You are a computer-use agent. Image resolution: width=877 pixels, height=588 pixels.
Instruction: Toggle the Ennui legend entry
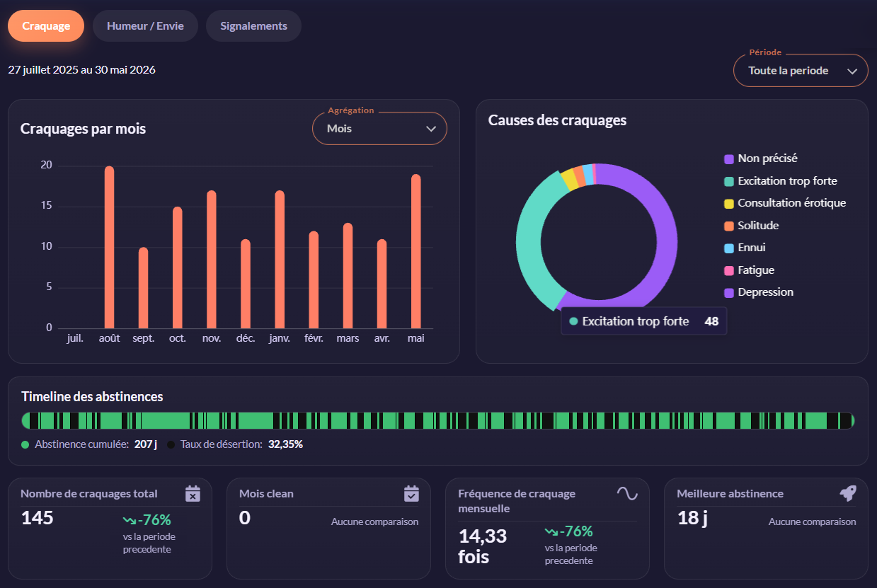click(745, 248)
